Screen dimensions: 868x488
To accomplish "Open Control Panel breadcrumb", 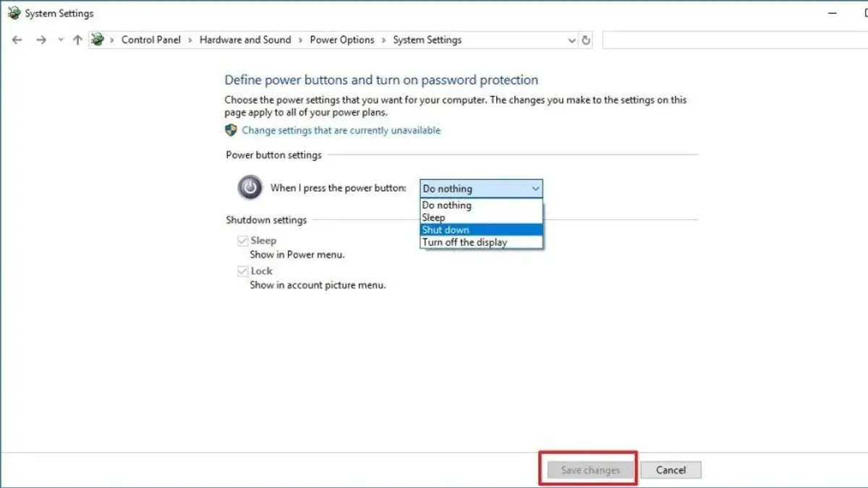I will (x=151, y=40).
